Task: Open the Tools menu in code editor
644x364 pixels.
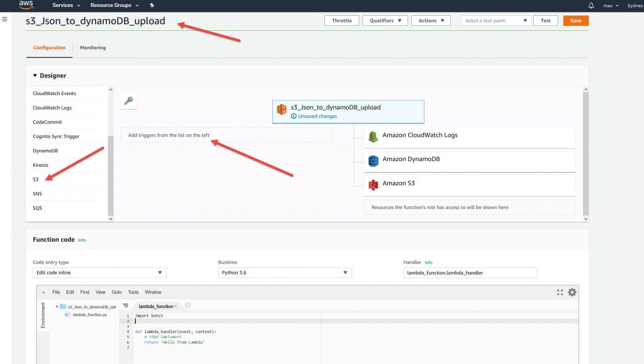Action: click(x=133, y=292)
